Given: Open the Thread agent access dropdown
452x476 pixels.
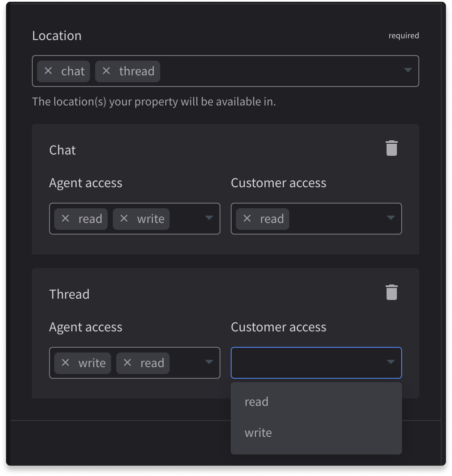Looking at the screenshot, I should (209, 363).
